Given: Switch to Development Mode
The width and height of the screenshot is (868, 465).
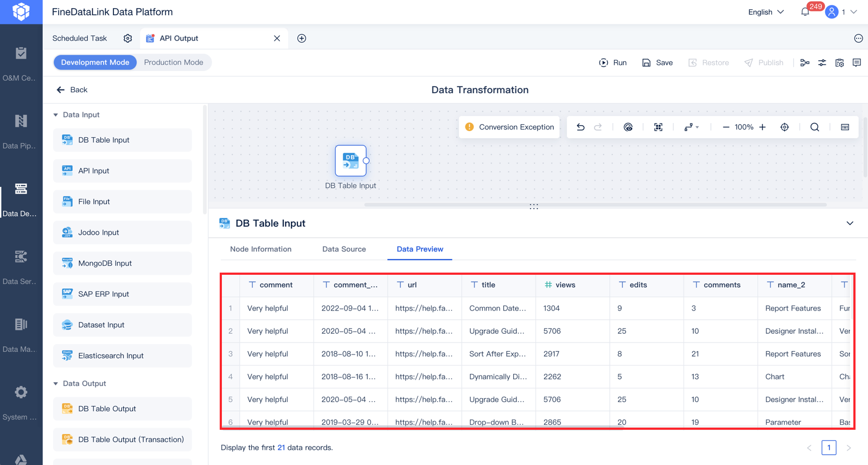Looking at the screenshot, I should 95,62.
